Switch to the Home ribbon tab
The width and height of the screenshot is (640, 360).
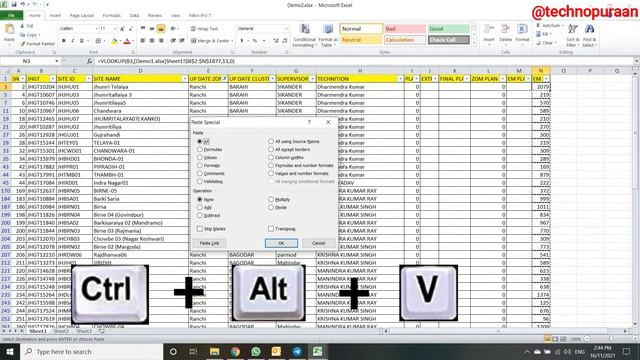(x=35, y=16)
